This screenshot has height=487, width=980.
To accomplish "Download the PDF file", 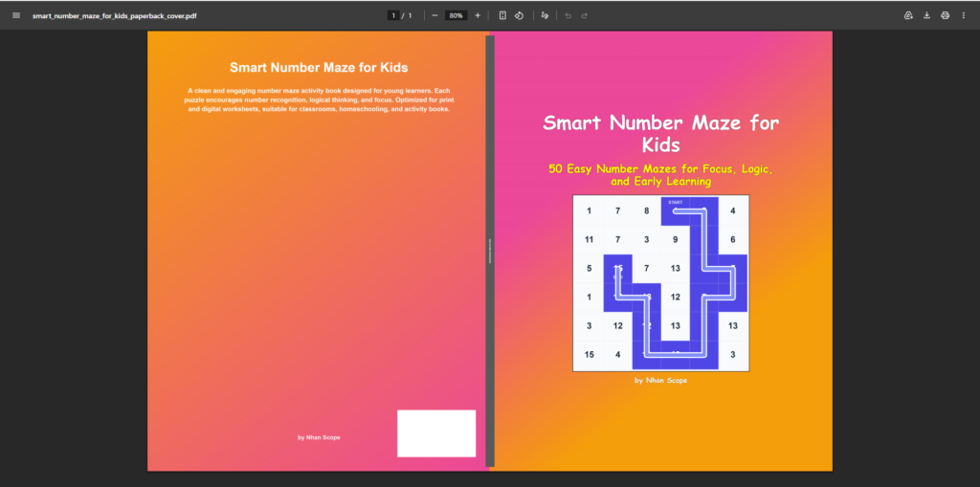I will (x=926, y=15).
